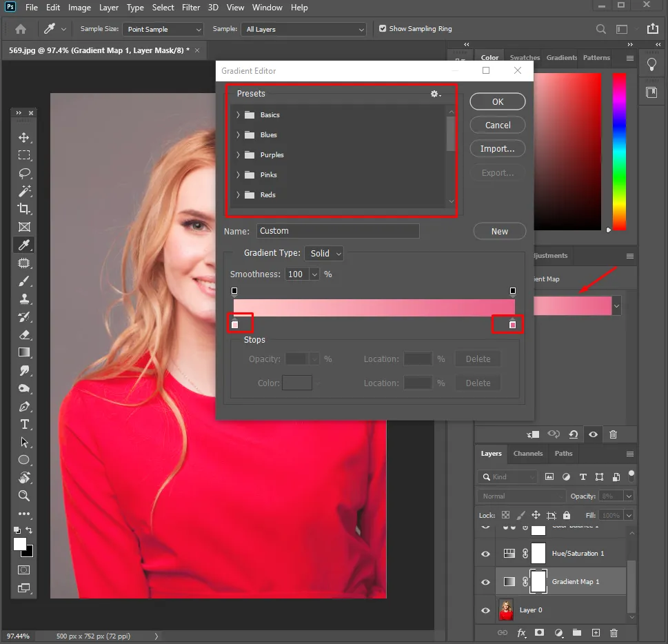Click the OK button in Gradient Editor
This screenshot has width=668, height=644.
[x=497, y=101]
